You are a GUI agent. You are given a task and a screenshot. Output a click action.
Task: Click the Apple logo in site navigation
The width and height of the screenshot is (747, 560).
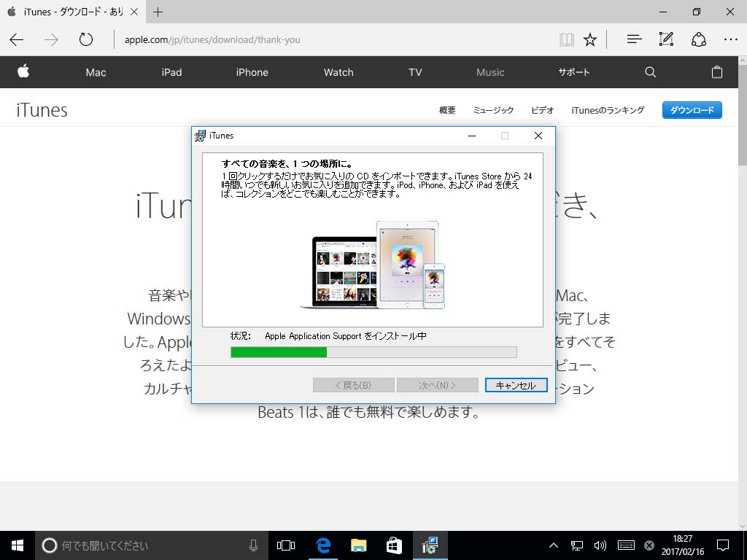[x=23, y=71]
